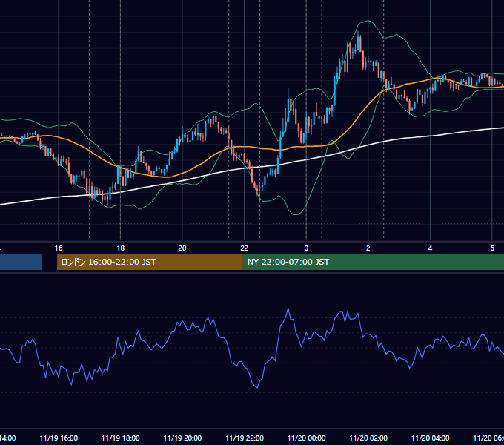
Task: Click hour label 2 on time axis
Action: [368, 248]
